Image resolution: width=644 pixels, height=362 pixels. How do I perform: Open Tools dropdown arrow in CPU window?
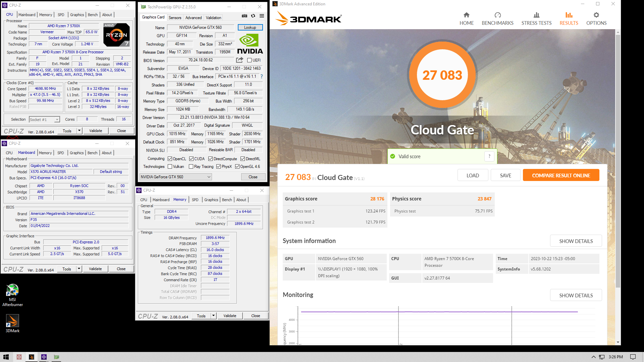click(79, 131)
